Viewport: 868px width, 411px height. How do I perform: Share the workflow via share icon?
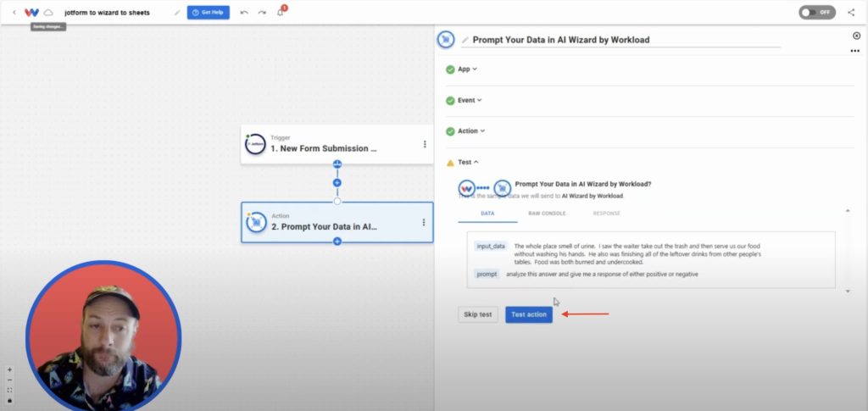tap(851, 12)
